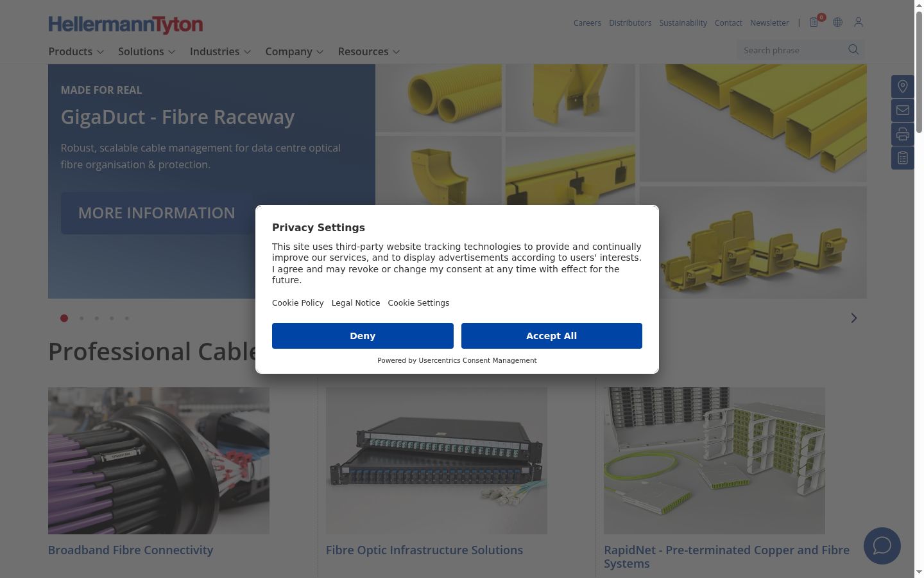Click the Broadband Fibre Connectivity thumbnail
The image size is (924, 578).
click(x=158, y=460)
